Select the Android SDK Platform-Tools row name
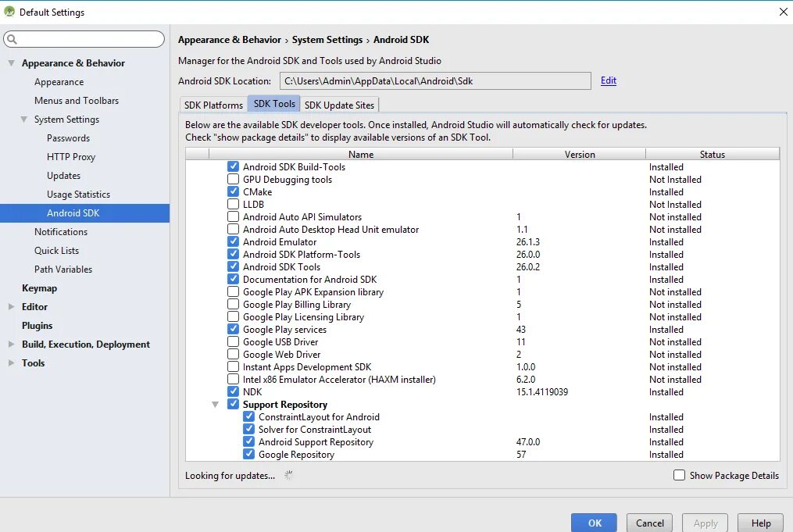This screenshot has height=532, width=793. coord(302,255)
